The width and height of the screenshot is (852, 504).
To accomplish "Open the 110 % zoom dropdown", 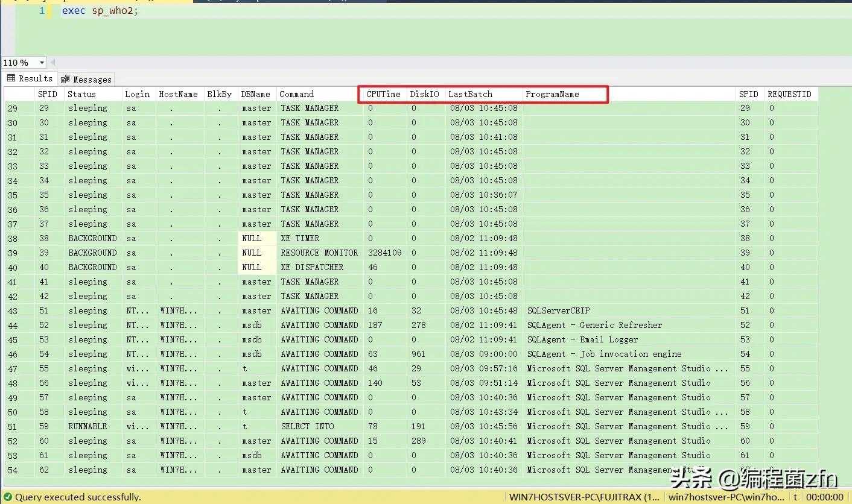I will pos(42,63).
